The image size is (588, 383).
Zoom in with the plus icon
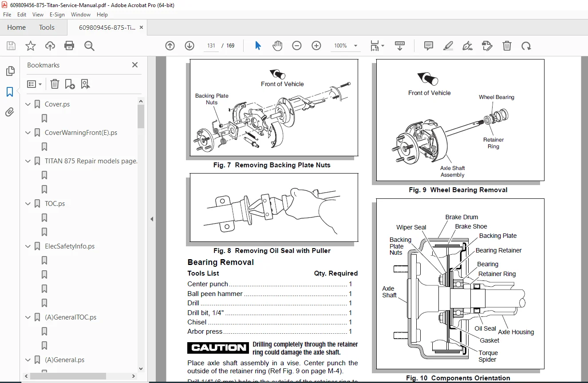tap(316, 46)
